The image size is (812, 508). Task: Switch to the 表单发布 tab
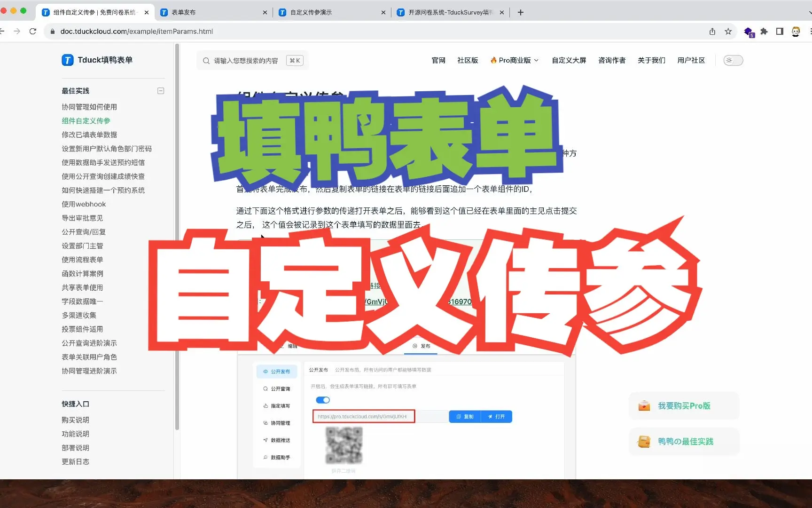coord(214,13)
